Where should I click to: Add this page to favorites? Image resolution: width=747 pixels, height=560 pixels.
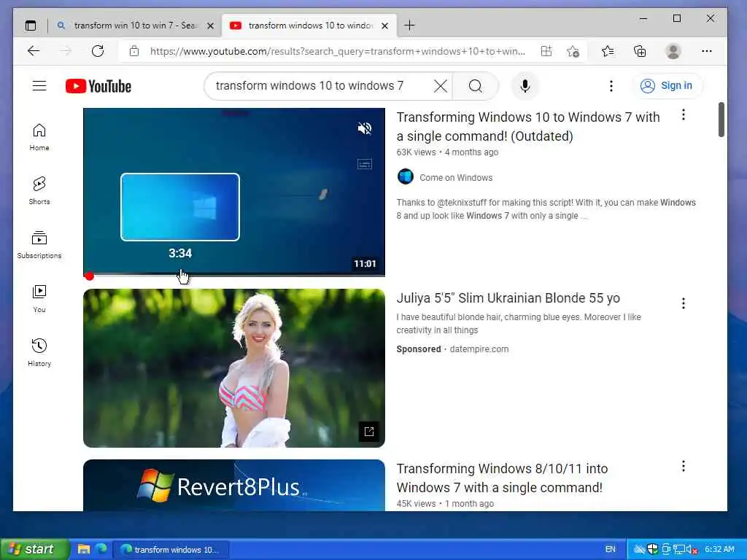pyautogui.click(x=573, y=51)
